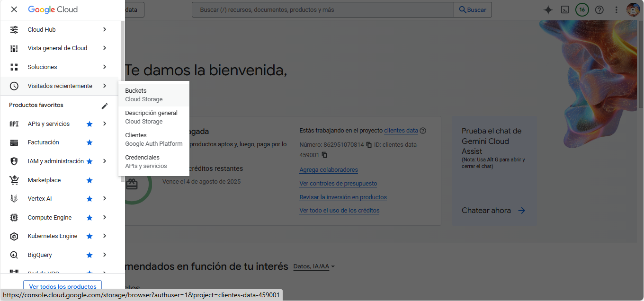
Task: Unpin Marketplace favorite star
Action: click(89, 180)
